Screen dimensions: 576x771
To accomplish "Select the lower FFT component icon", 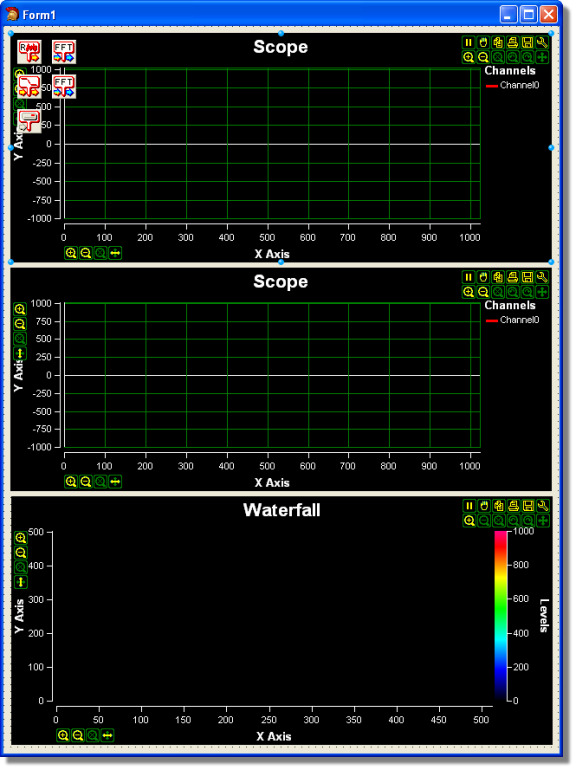I will pyautogui.click(x=64, y=86).
